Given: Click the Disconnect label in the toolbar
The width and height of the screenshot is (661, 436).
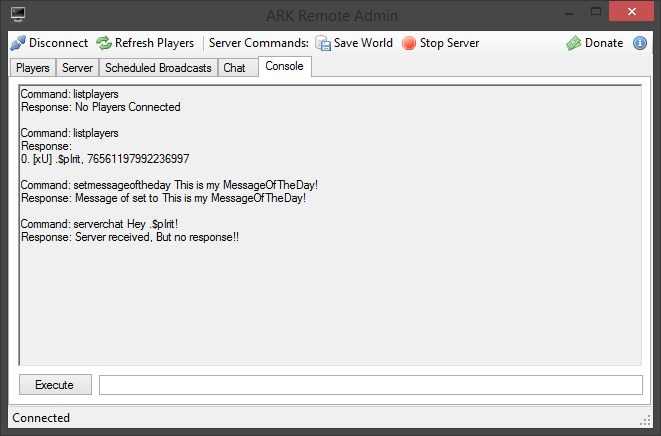Looking at the screenshot, I should (x=59, y=43).
